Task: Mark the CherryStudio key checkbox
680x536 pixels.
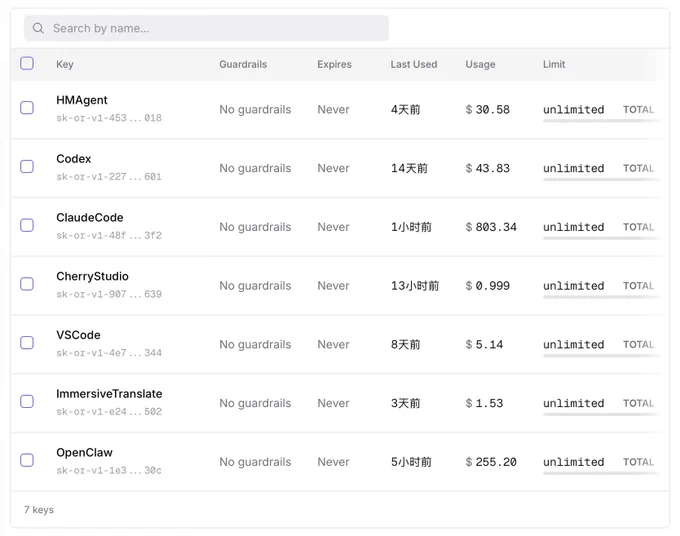Action: point(27,284)
